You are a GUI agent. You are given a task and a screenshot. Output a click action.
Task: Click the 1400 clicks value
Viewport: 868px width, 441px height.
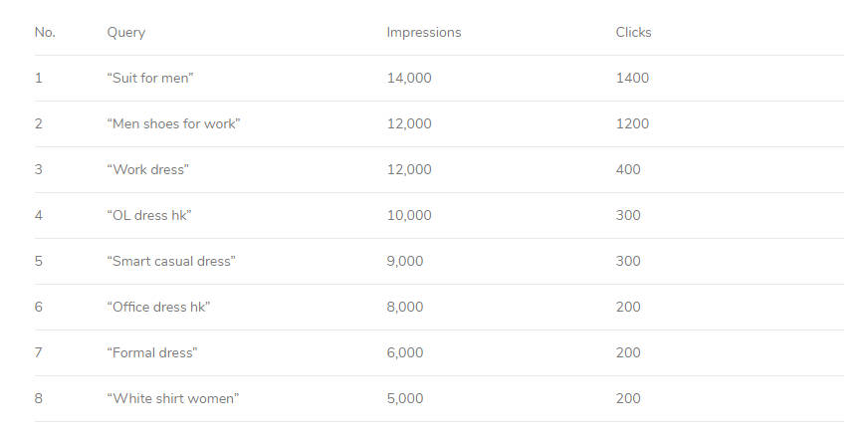pos(632,78)
